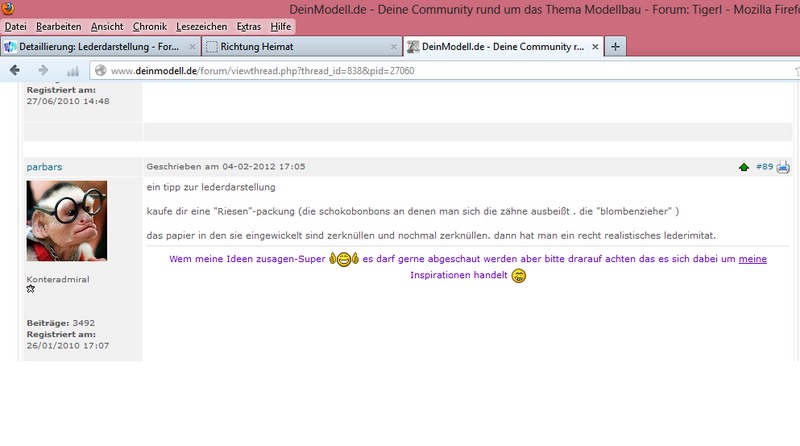Viewport: 800px width, 446px height.
Task: Open a new tab with plus button
Action: 615,46
